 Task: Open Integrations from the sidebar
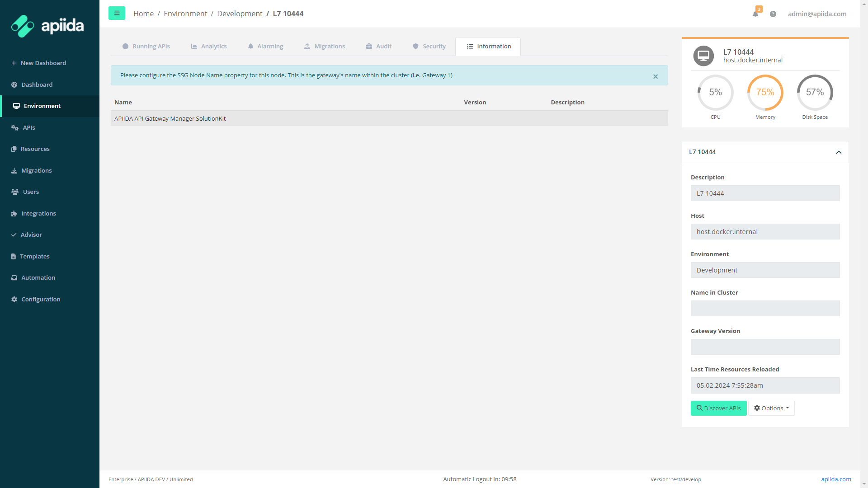38,214
